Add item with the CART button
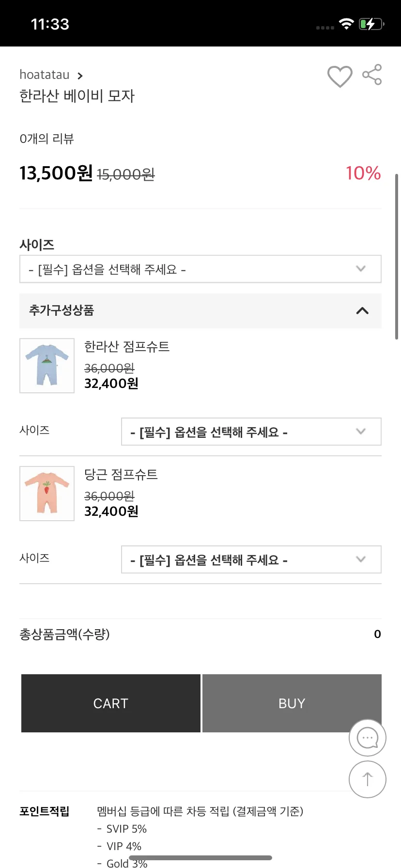Image resolution: width=401 pixels, height=868 pixels. pos(111,703)
